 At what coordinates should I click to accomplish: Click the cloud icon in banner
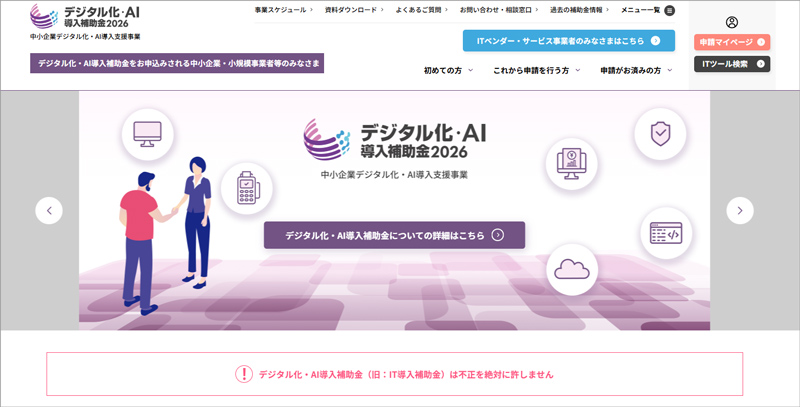[572, 268]
